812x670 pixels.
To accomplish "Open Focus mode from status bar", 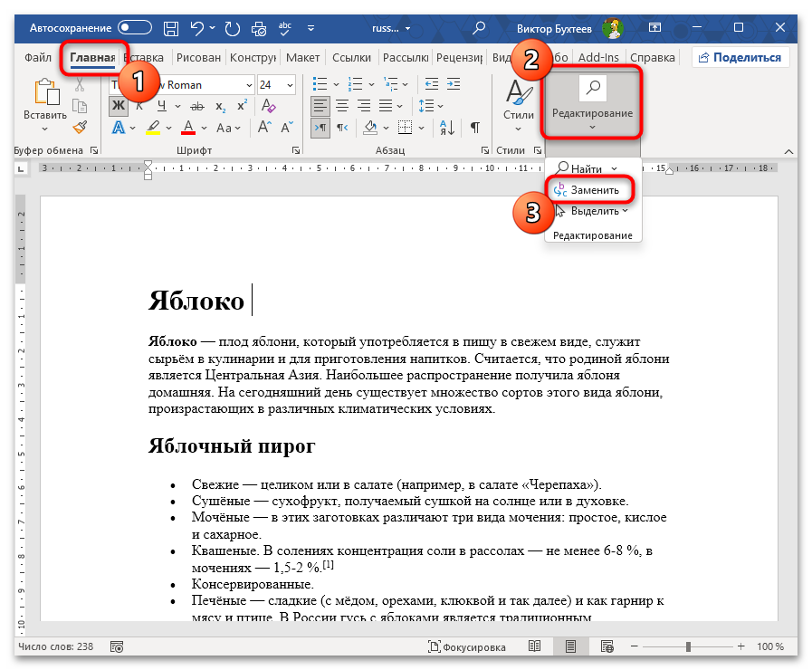I will click(467, 646).
